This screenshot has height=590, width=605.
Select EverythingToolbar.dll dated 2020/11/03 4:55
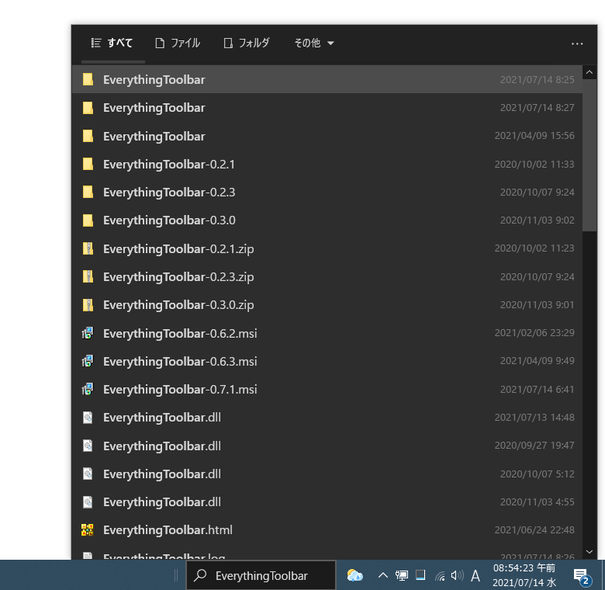pos(327,502)
